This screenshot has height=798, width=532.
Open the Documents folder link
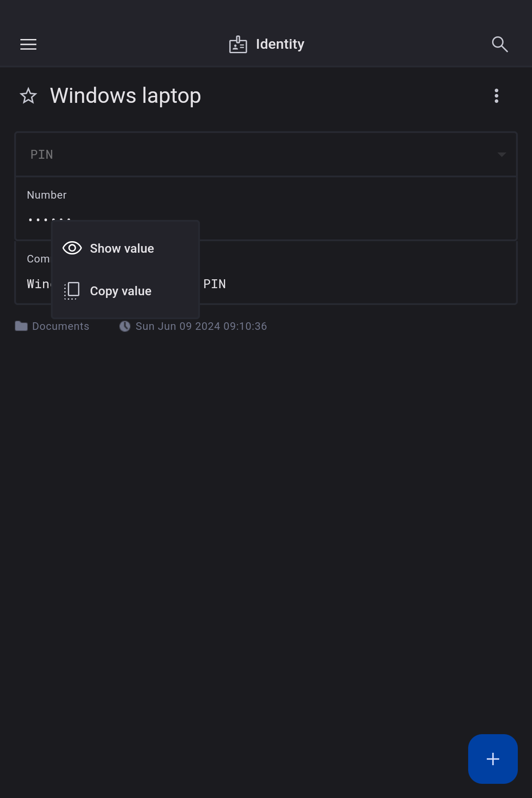coord(61,326)
